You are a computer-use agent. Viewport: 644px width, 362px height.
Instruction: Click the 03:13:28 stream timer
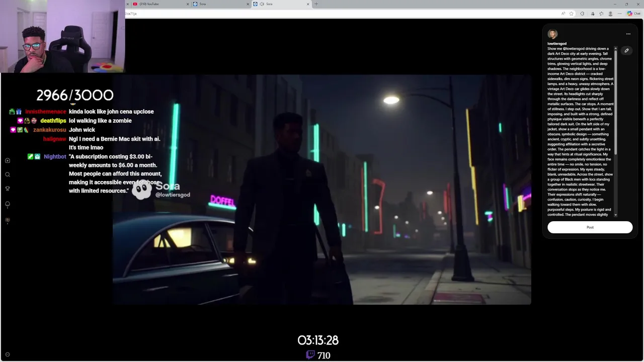pos(318,340)
